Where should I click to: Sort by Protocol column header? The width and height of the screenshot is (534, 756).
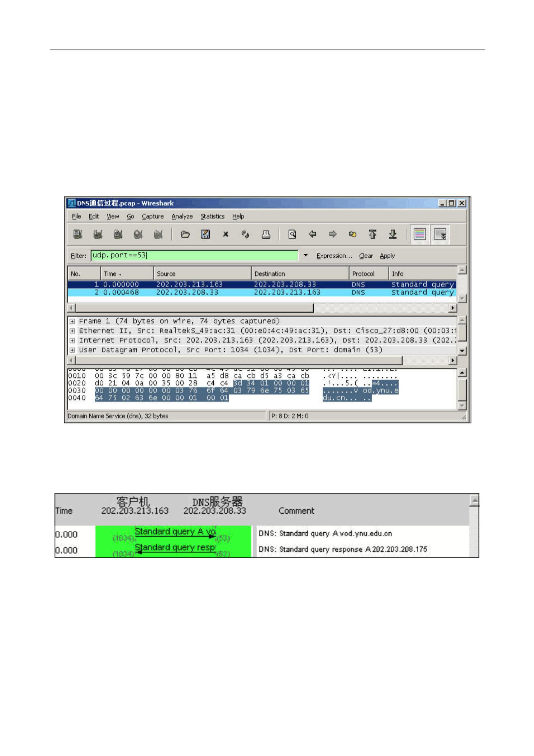[369, 274]
